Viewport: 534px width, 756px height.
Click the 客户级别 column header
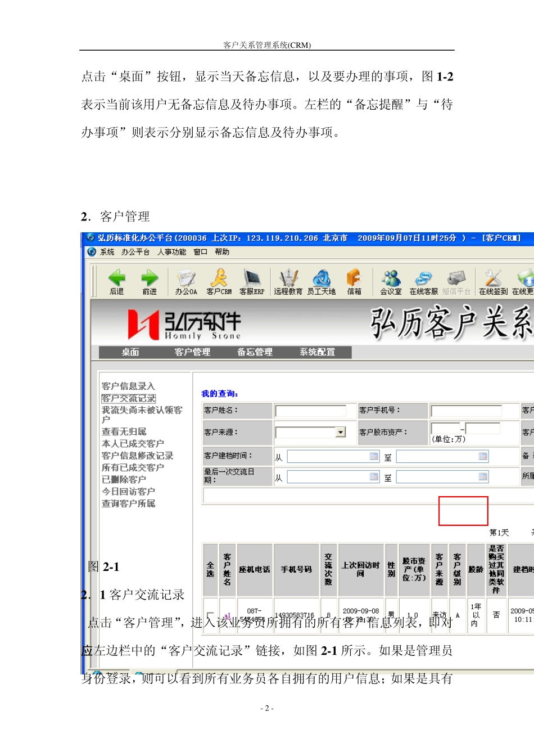pyautogui.click(x=457, y=570)
